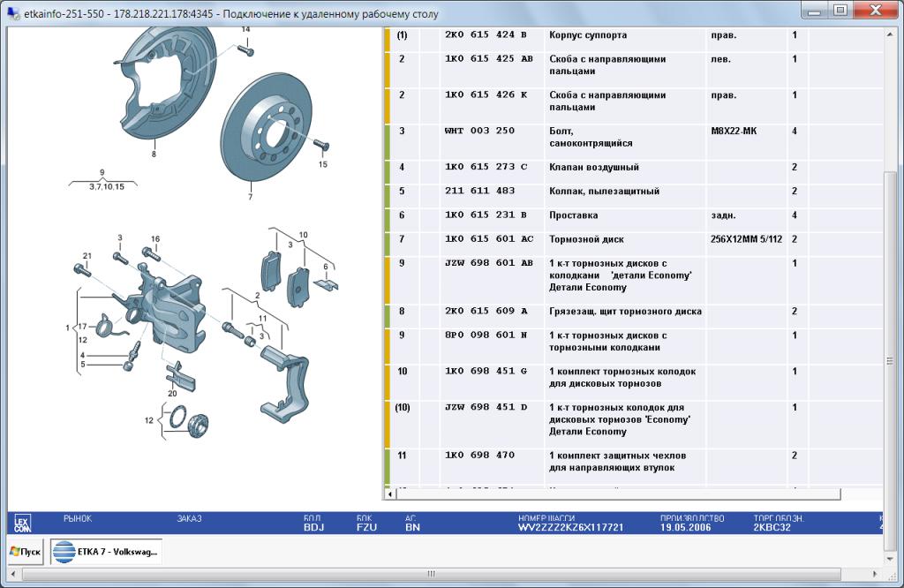Select part number 1K0 698 451 G
The image size is (904, 588).
[486, 371]
